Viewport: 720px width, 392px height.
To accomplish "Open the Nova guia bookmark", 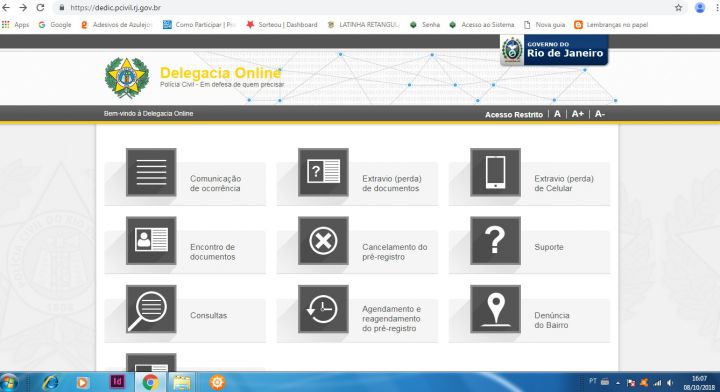I will click(545, 25).
